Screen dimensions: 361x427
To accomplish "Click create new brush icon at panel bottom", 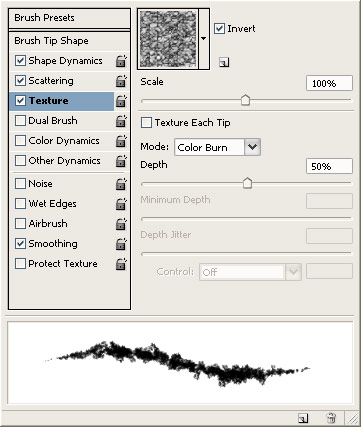I will pyautogui.click(x=303, y=418).
